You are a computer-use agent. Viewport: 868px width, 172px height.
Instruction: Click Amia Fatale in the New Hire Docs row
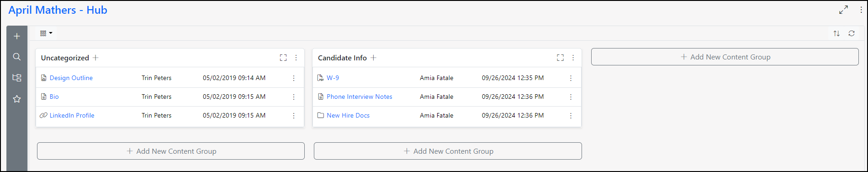click(437, 115)
